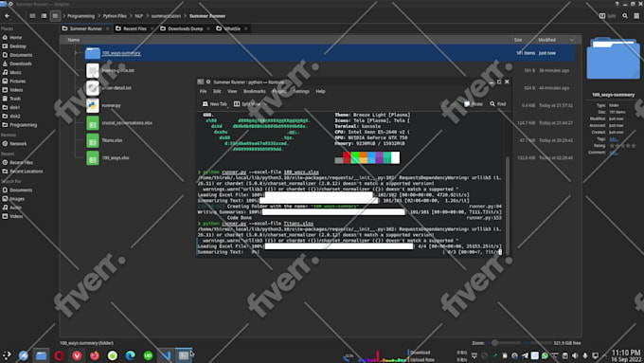Screen dimensions: 644x363
Task: Toggle Split view in Dolphin toolbar
Action: [607, 16]
